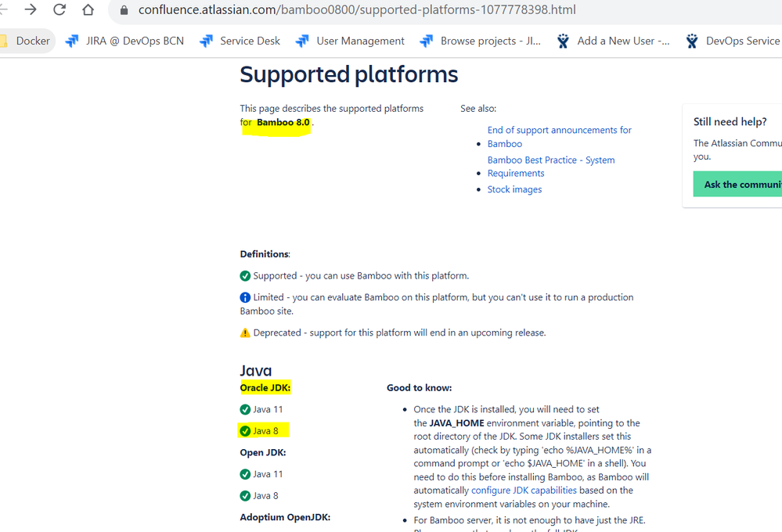
Task: Click the Still need help? heading
Action: pyautogui.click(x=730, y=122)
